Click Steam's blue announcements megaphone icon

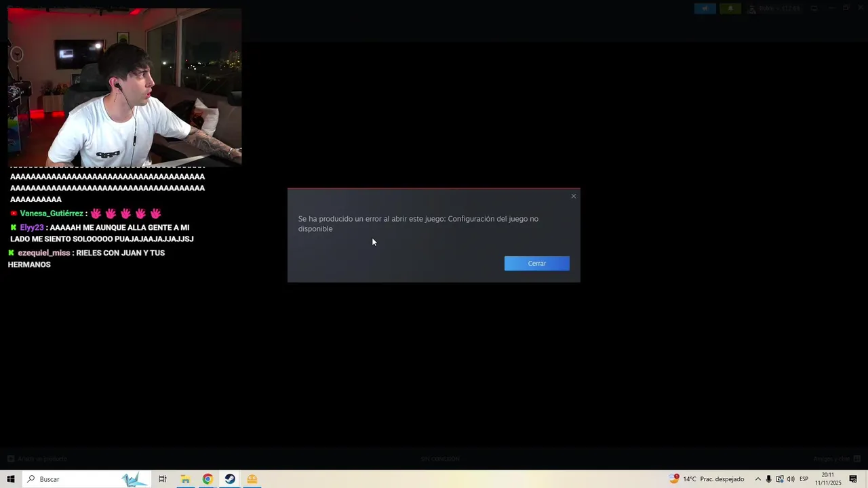pyautogui.click(x=705, y=8)
